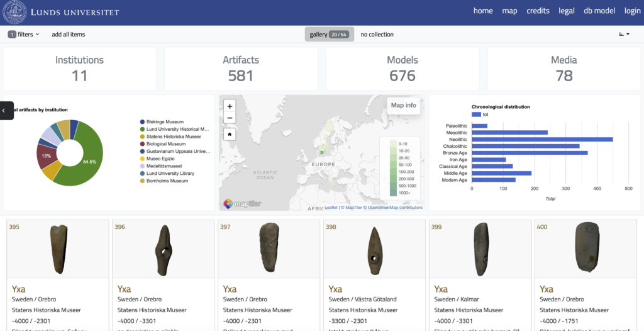Click the Mesolithic bar
This screenshot has height=331, width=644.
pyautogui.click(x=509, y=132)
